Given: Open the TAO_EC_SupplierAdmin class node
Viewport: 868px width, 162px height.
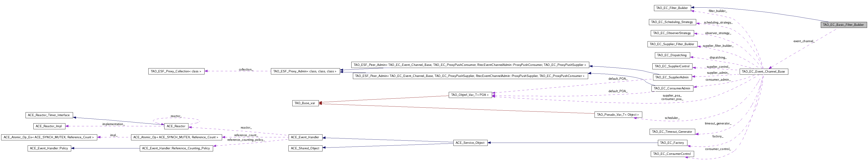Looking at the screenshot, I should tap(672, 77).
